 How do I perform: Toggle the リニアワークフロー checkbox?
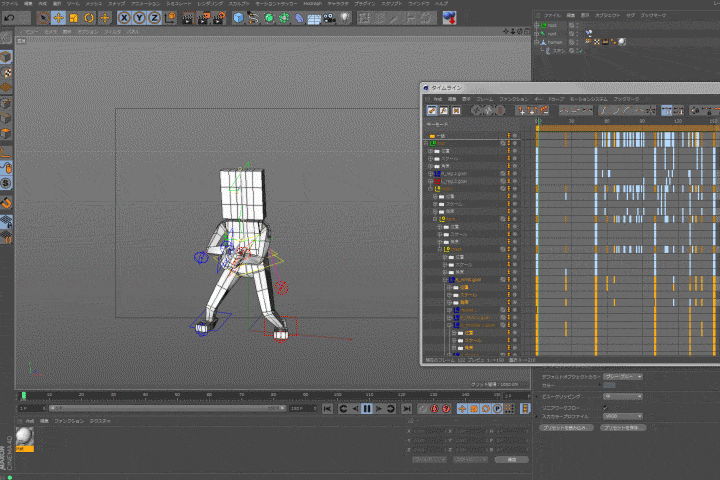(605, 407)
